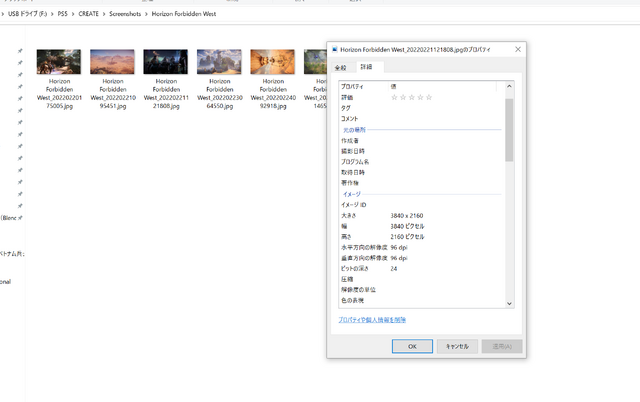Open プロパティや個人情報を削除 link
This screenshot has width=640, height=402.
(x=372, y=320)
